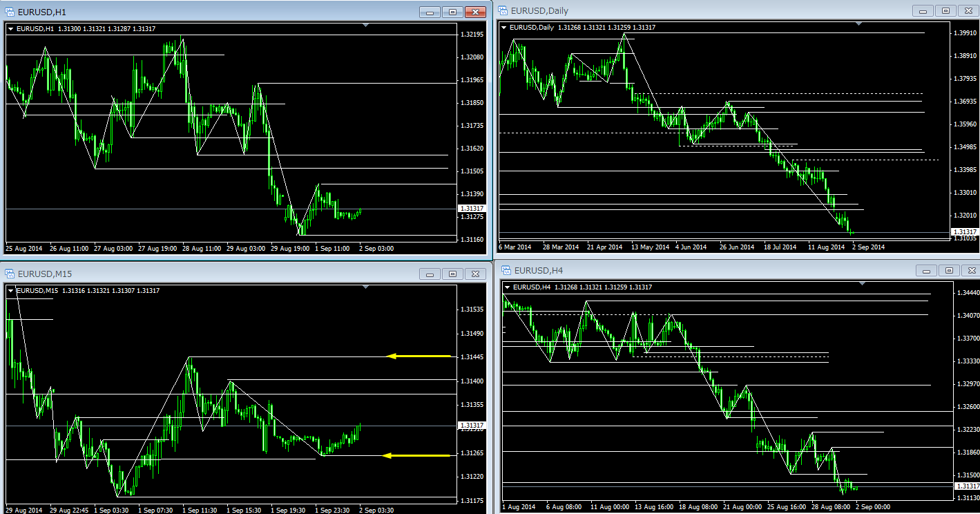
Task: Click the EURUSD,H4 window title icon
Action: (505, 270)
